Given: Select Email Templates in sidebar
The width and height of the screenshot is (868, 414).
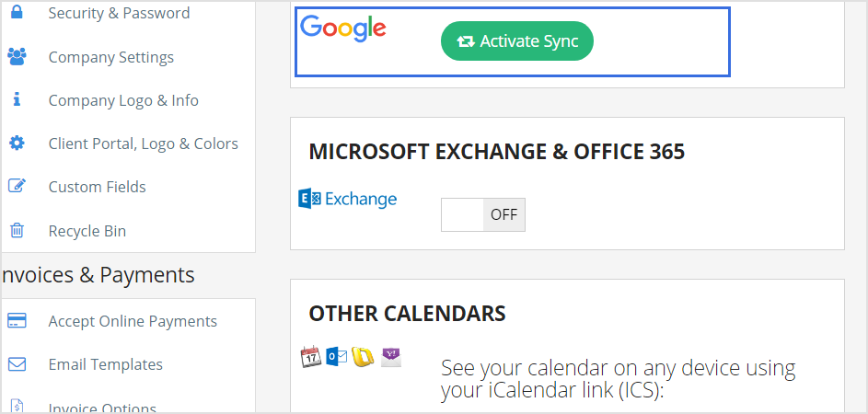Looking at the screenshot, I should pyautogui.click(x=105, y=364).
